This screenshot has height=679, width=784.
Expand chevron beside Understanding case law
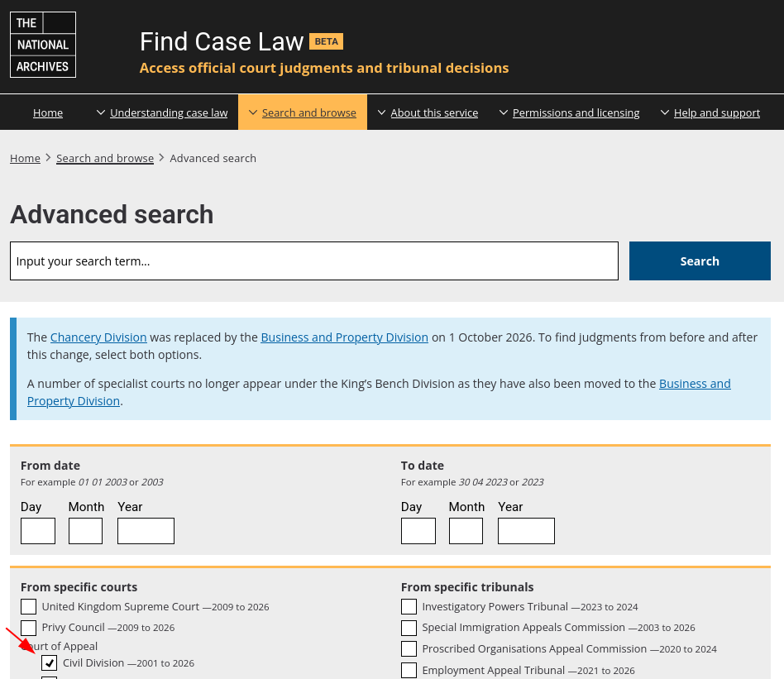pos(101,112)
